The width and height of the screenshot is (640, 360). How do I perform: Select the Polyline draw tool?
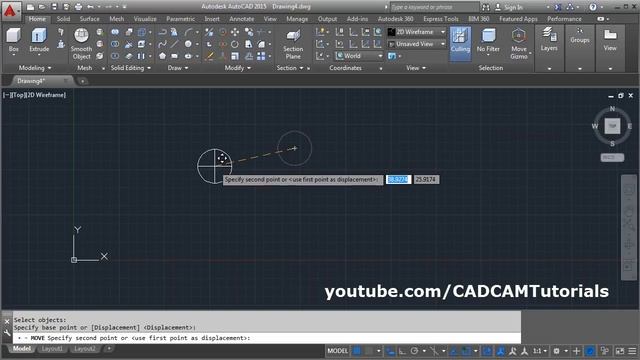(x=162, y=32)
